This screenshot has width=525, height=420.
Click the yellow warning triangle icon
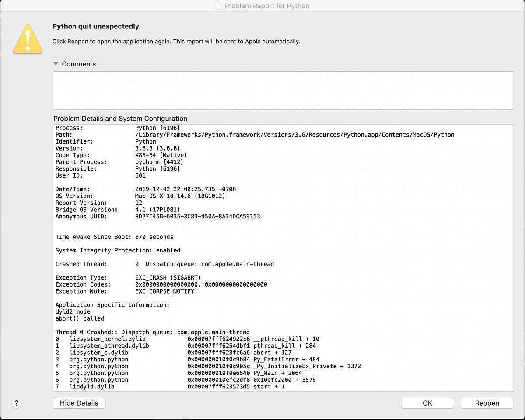(x=28, y=38)
